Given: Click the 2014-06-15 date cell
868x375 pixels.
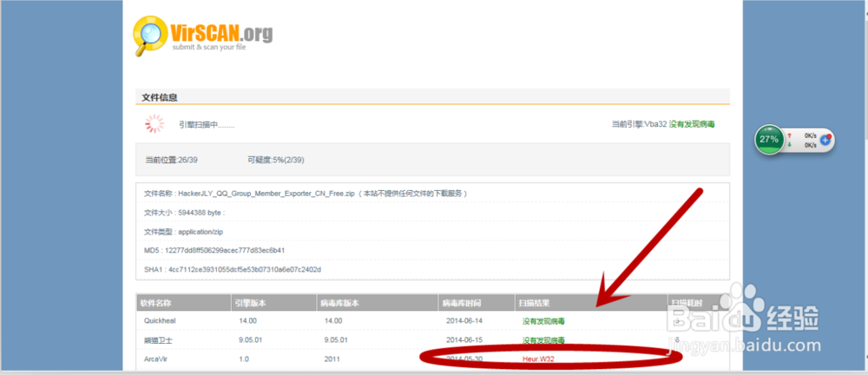Looking at the screenshot, I should [x=464, y=339].
